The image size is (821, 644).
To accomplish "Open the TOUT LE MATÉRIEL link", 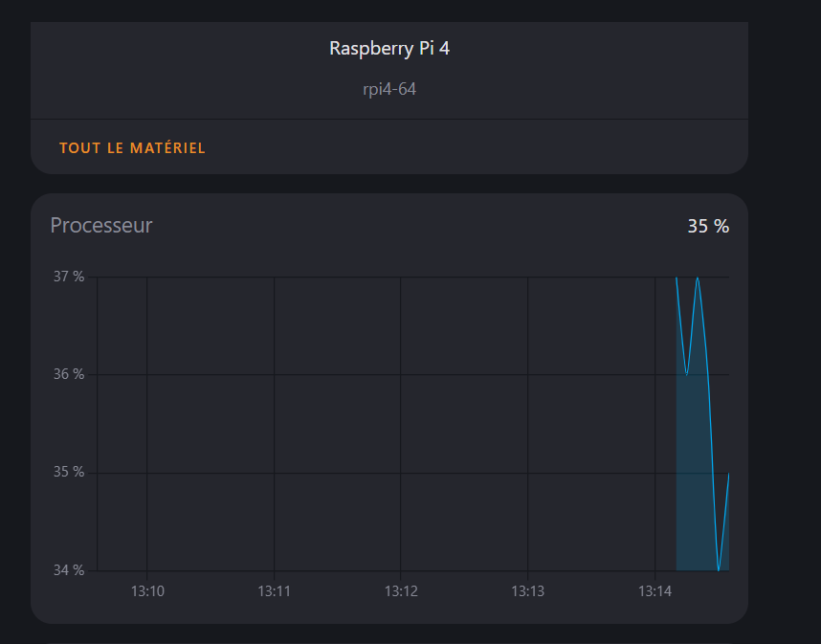I will click(x=132, y=148).
